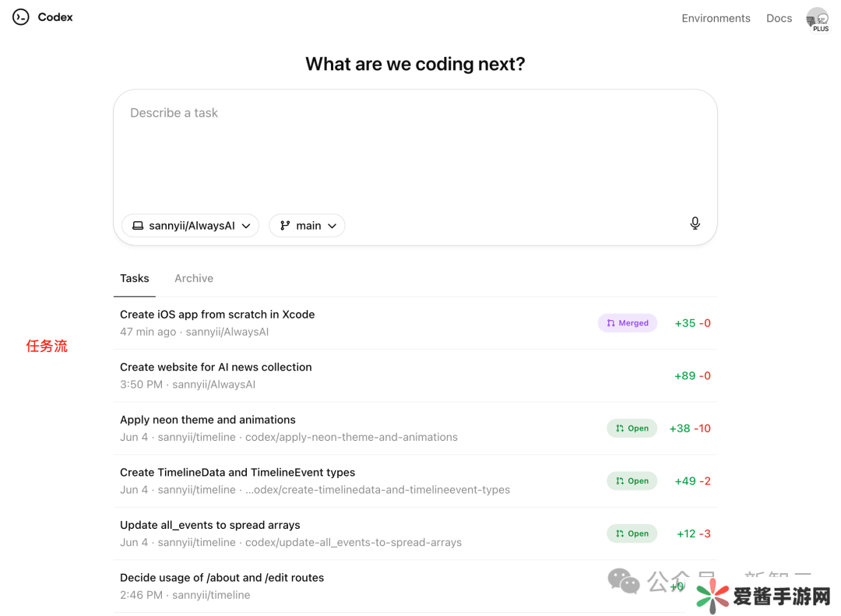The image size is (841, 616).
Task: Open task Create iOS app from scratch
Action: (217, 315)
